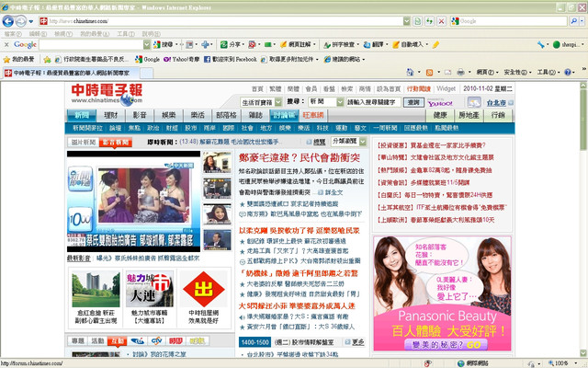The image size is (588, 368).
Task: Open the 說明 Help menu in menu bar
Action: tap(151, 34)
